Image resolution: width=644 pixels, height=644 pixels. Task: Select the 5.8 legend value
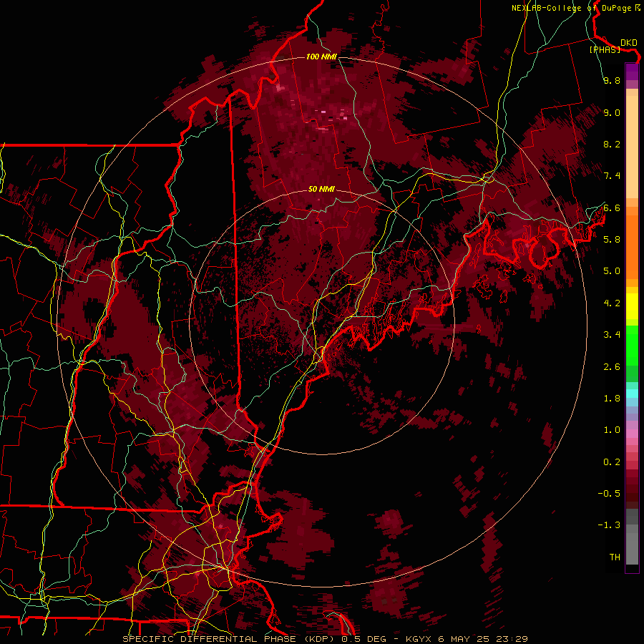coord(612,240)
